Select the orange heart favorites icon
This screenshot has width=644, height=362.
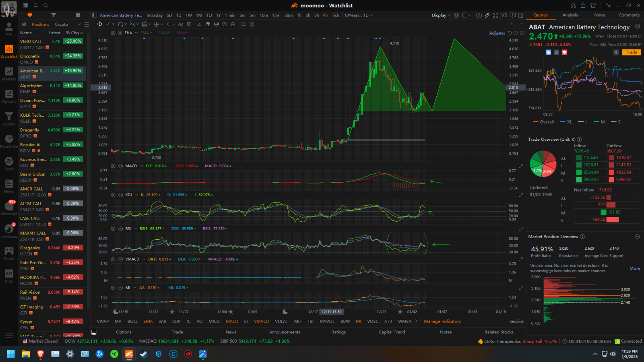tap(29, 15)
